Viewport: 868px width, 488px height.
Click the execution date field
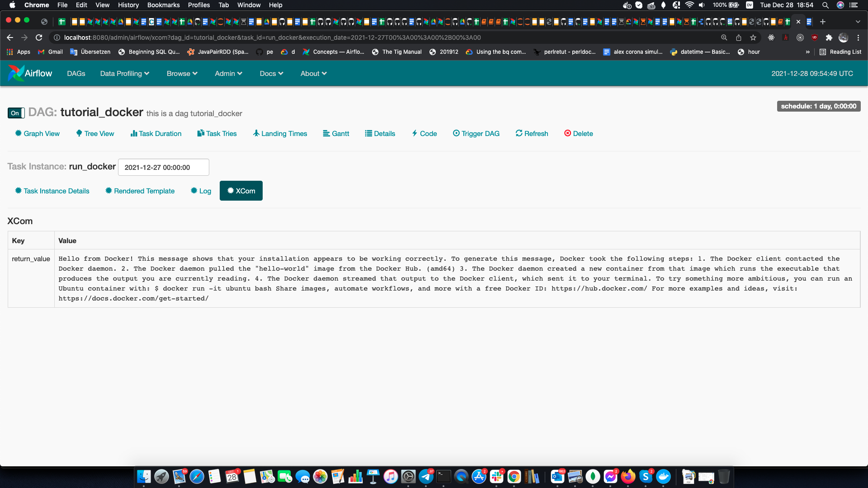click(x=163, y=167)
